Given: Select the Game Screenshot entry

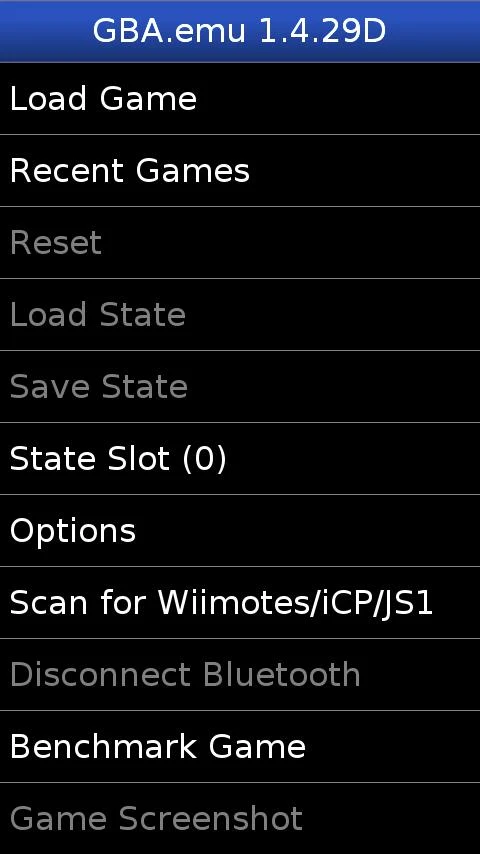Looking at the screenshot, I should coord(240,818).
